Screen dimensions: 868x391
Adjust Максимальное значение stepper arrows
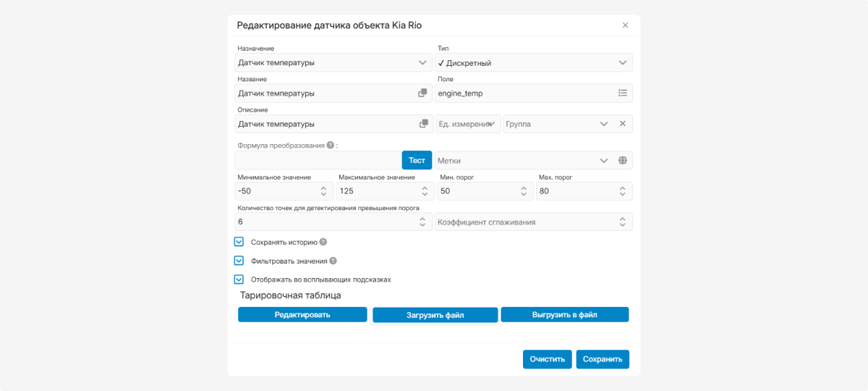click(423, 191)
